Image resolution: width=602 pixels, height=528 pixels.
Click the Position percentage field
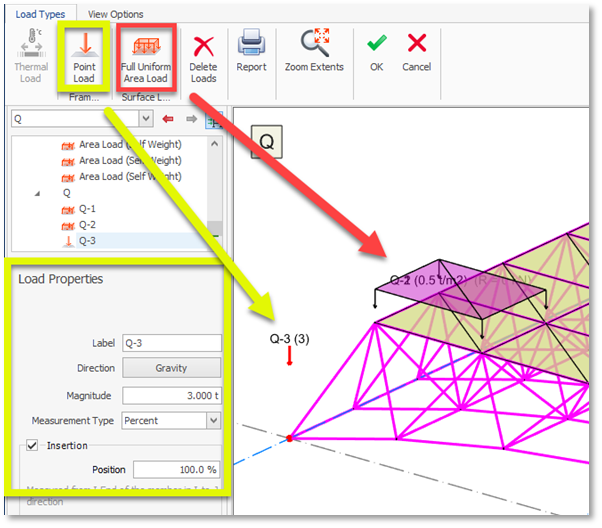tap(176, 469)
